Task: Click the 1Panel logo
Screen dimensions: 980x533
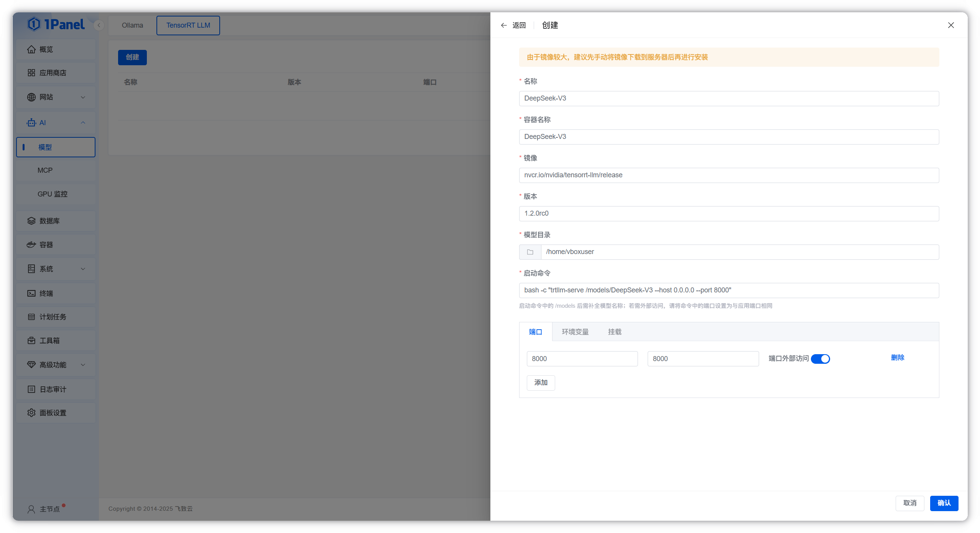Action: pos(56,25)
